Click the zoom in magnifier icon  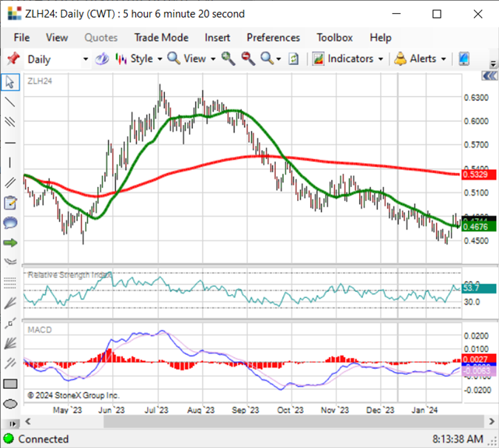(x=228, y=59)
